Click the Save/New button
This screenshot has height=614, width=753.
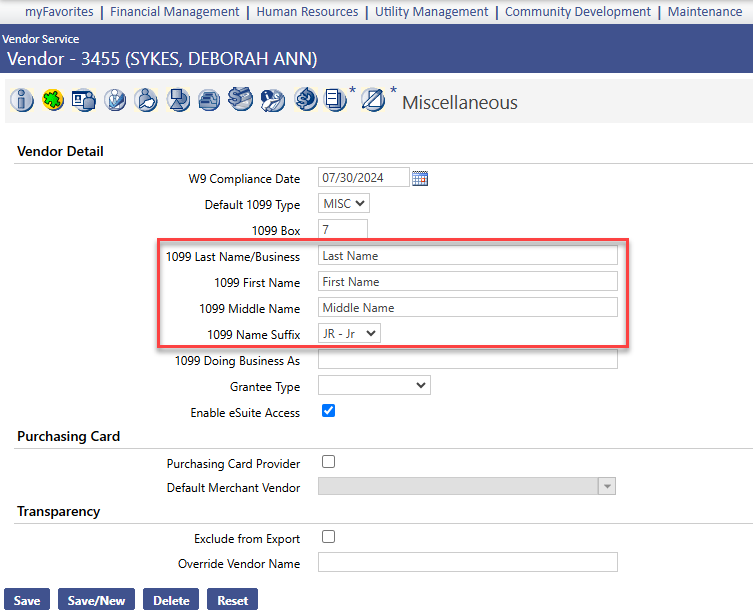pyautogui.click(x=96, y=600)
